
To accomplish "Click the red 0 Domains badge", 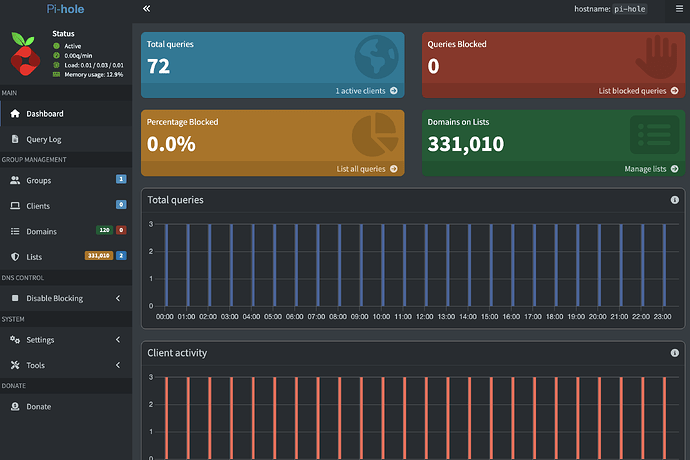I will click(121, 230).
